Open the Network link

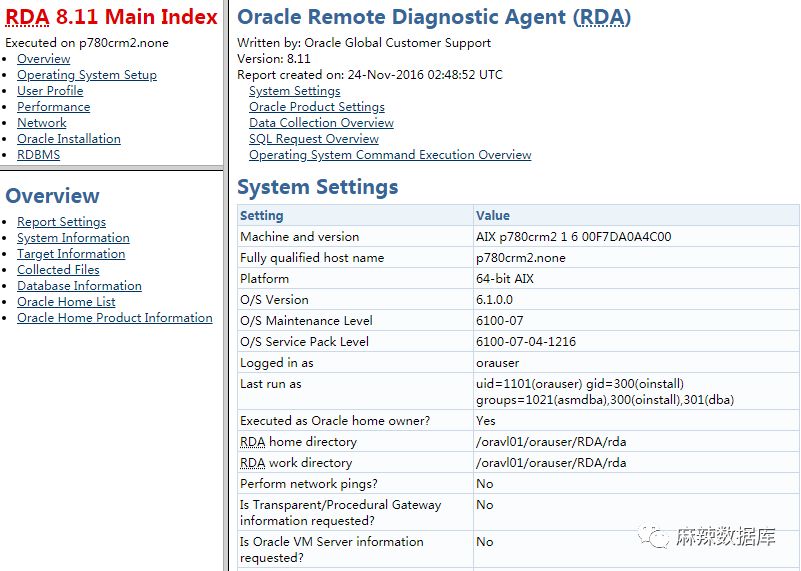[x=41, y=123]
